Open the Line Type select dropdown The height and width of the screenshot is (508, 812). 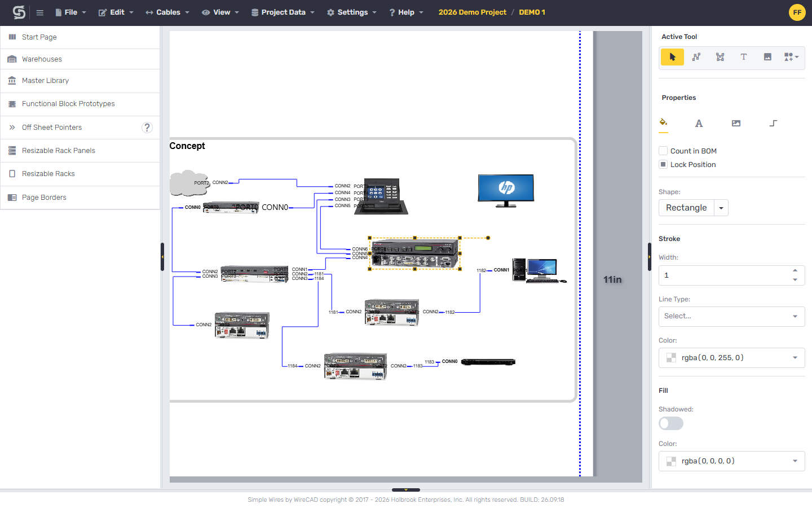tap(731, 317)
